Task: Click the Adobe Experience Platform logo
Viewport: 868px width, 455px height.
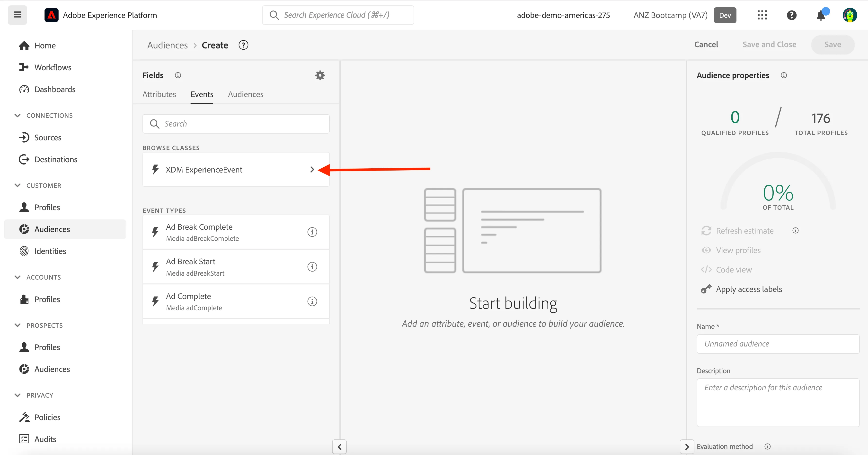Action: tap(51, 15)
